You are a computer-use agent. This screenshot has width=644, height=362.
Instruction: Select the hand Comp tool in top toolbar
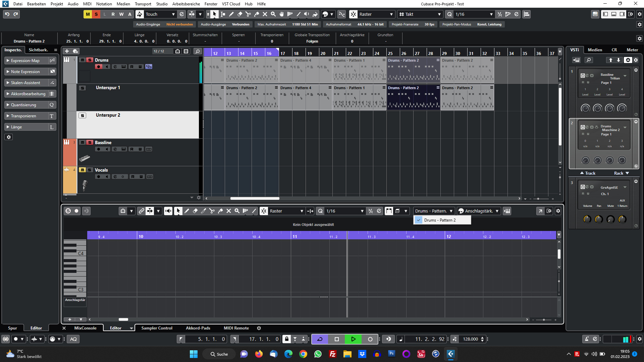click(x=282, y=14)
